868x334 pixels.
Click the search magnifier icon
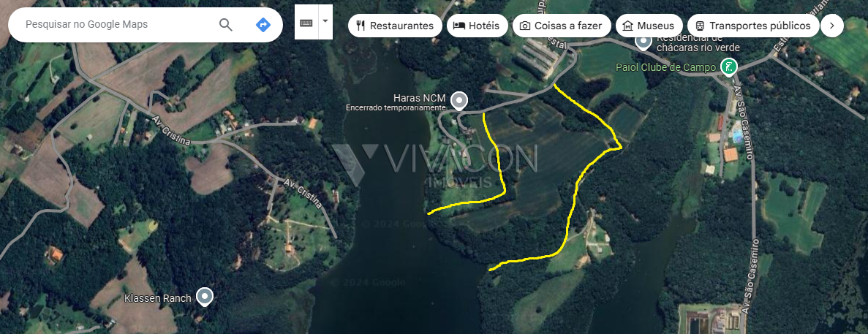point(225,25)
